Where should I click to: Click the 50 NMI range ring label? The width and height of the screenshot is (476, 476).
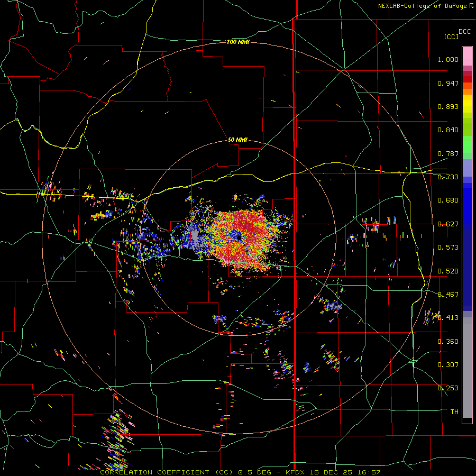point(237,140)
